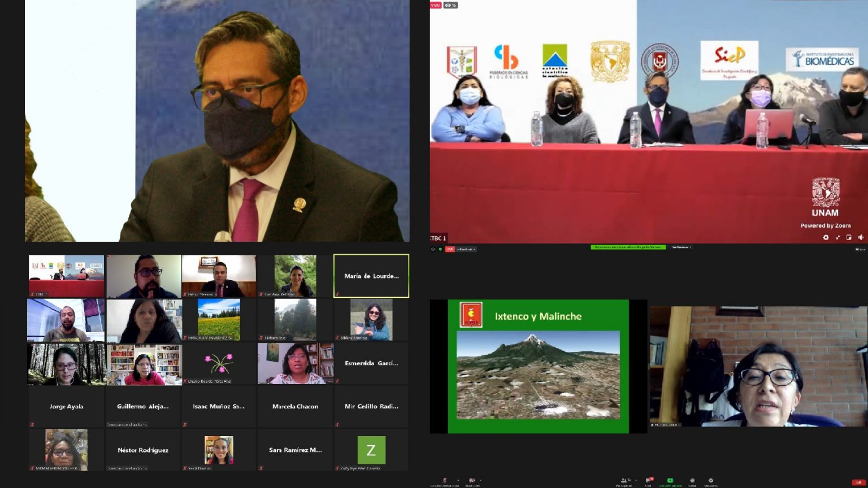Viewport: 868px width, 488px height.
Task: Open the Reactions icon in the Zoom toolbar
Action: coord(710,480)
